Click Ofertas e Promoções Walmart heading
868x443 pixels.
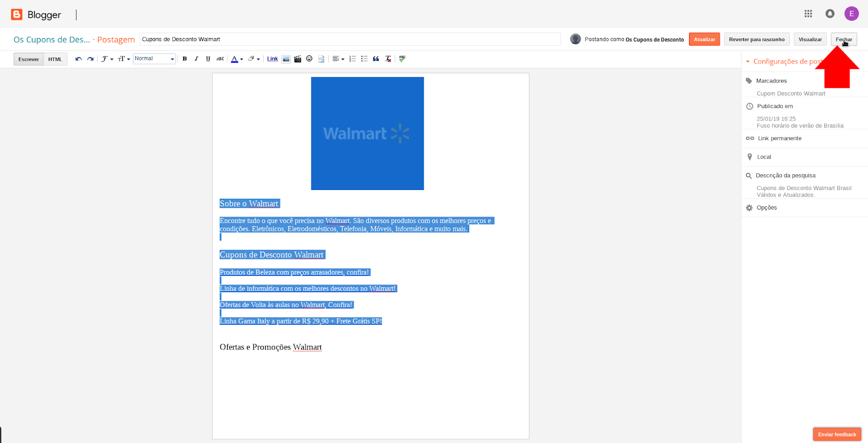pos(271,347)
